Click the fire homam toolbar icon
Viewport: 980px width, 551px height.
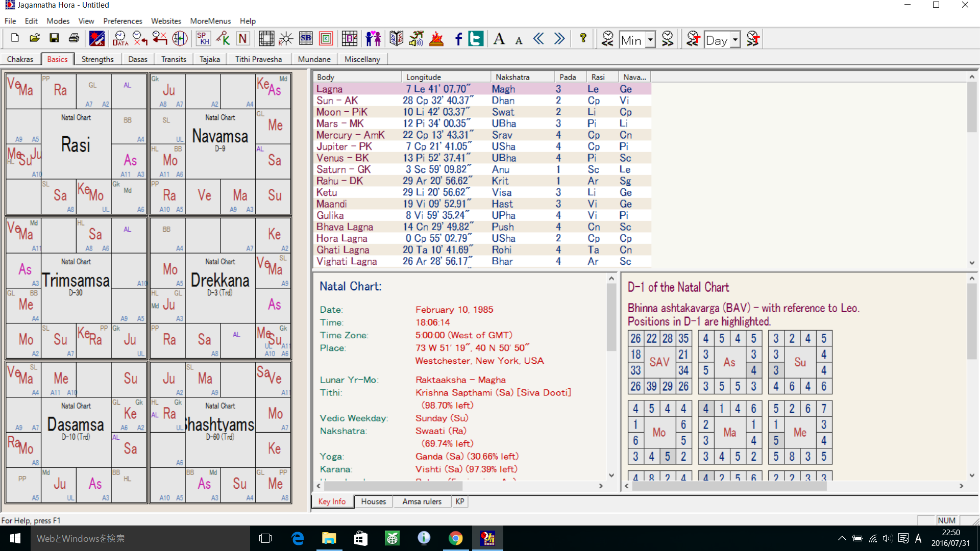(x=436, y=39)
